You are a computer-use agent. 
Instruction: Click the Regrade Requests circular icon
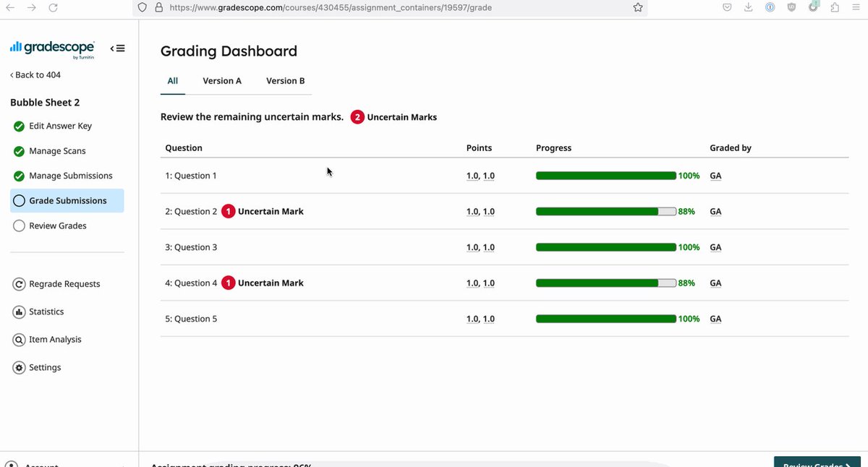[x=20, y=285]
